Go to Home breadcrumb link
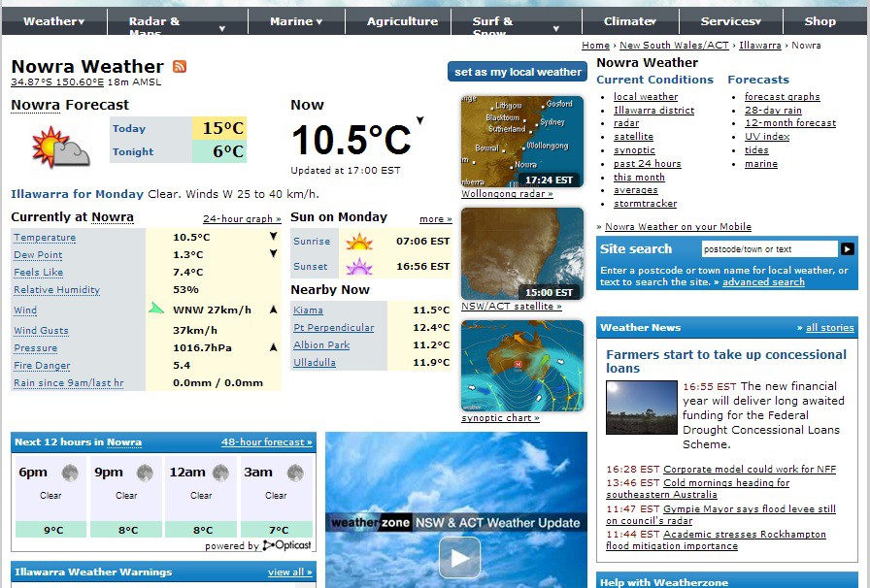870x588 pixels. 595,46
